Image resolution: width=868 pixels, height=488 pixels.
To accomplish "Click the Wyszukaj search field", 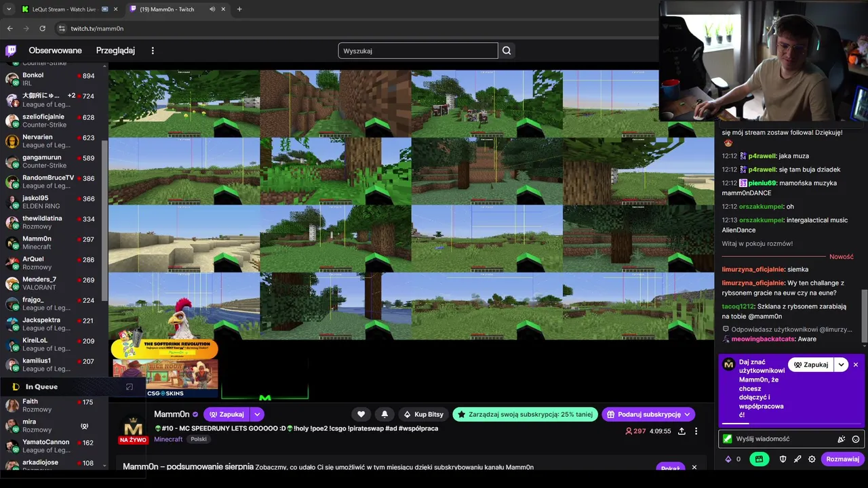I will (x=418, y=51).
